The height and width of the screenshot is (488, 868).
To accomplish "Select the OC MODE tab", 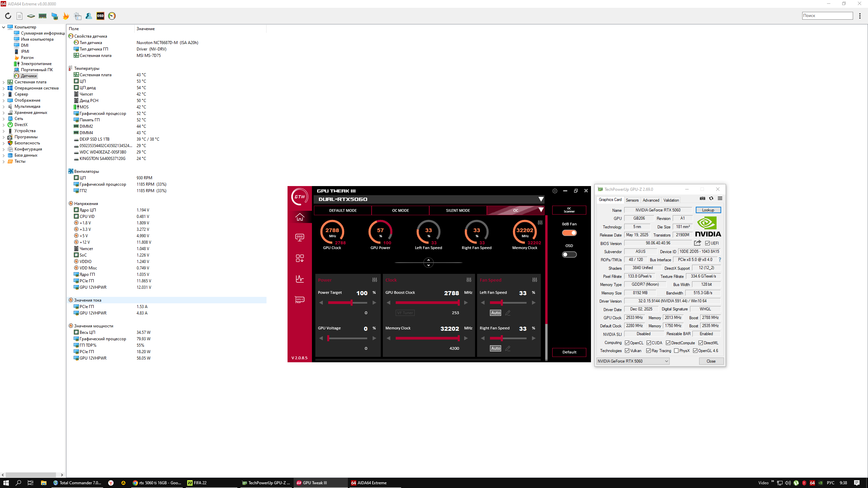I will [400, 210].
